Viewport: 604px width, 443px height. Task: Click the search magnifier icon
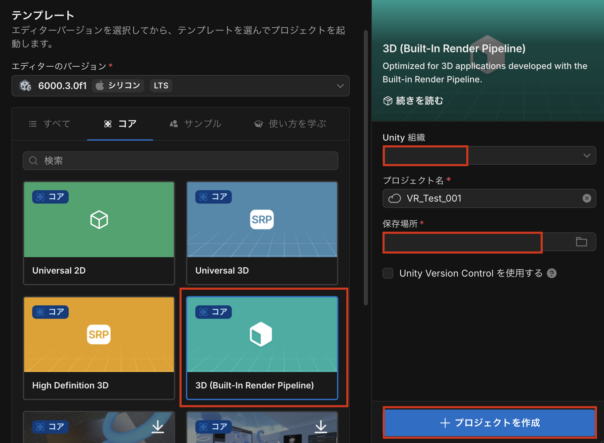pos(35,160)
